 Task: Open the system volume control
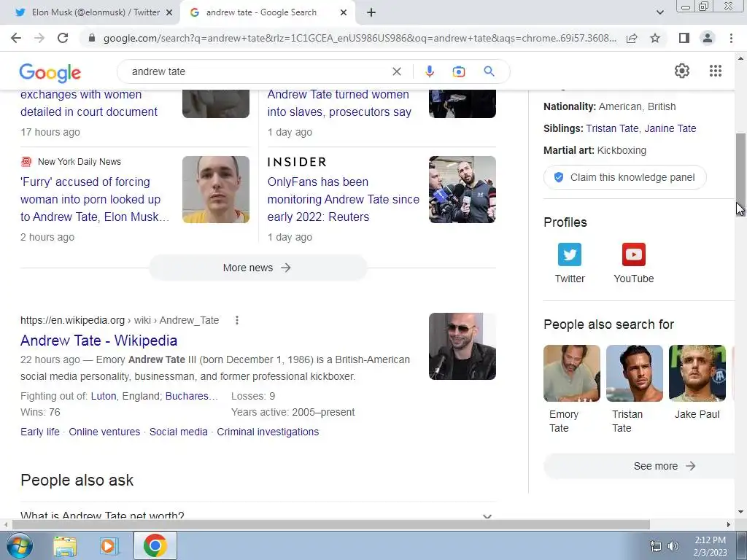(673, 546)
